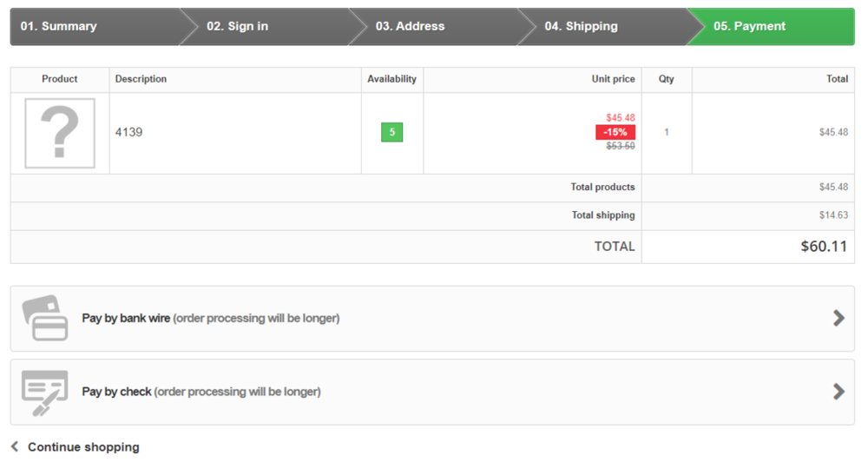The width and height of the screenshot is (868, 462).
Task: Expand the Pay by check chevron
Action: (838, 392)
